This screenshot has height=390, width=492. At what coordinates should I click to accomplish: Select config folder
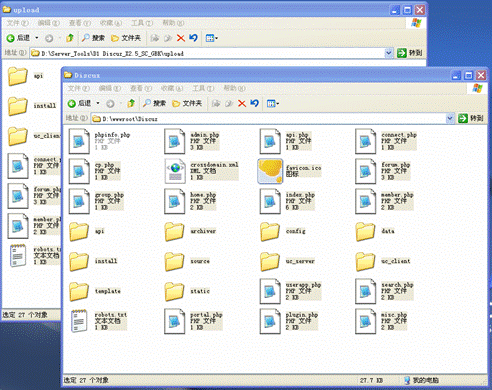pyautogui.click(x=270, y=231)
